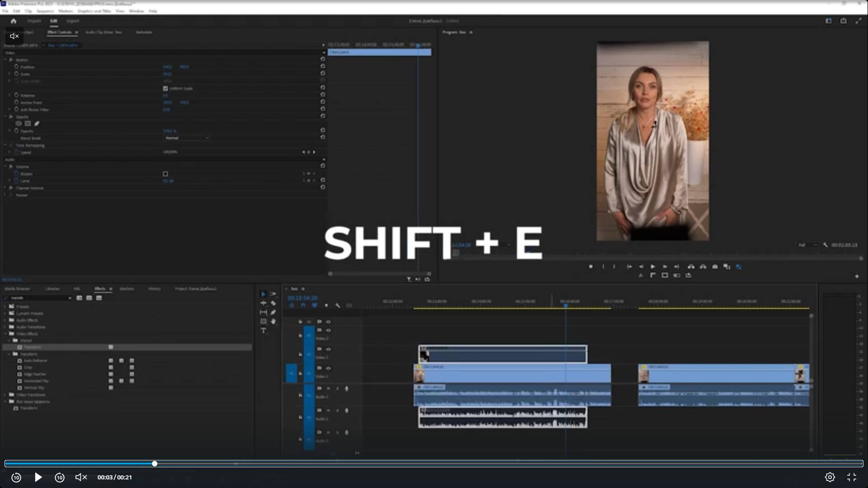The width and height of the screenshot is (868, 488).
Task: Switch to the Metadata tab
Action: [x=144, y=33]
